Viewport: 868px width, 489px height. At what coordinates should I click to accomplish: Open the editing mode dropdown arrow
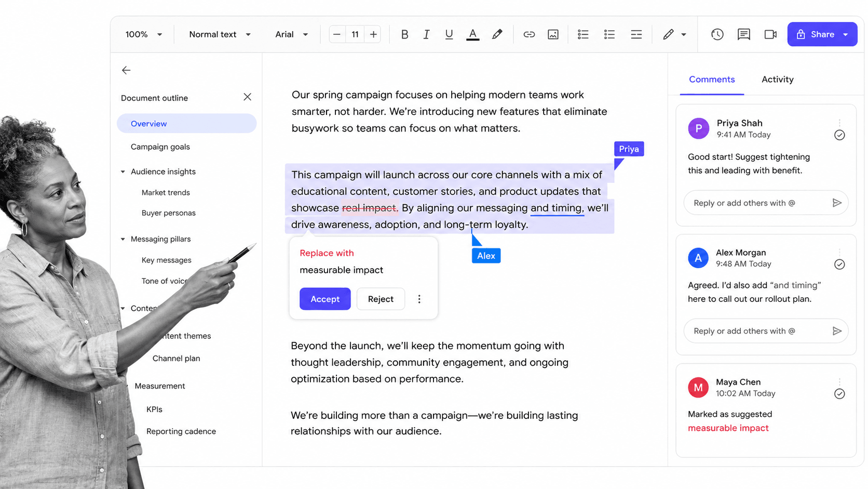[x=684, y=35]
